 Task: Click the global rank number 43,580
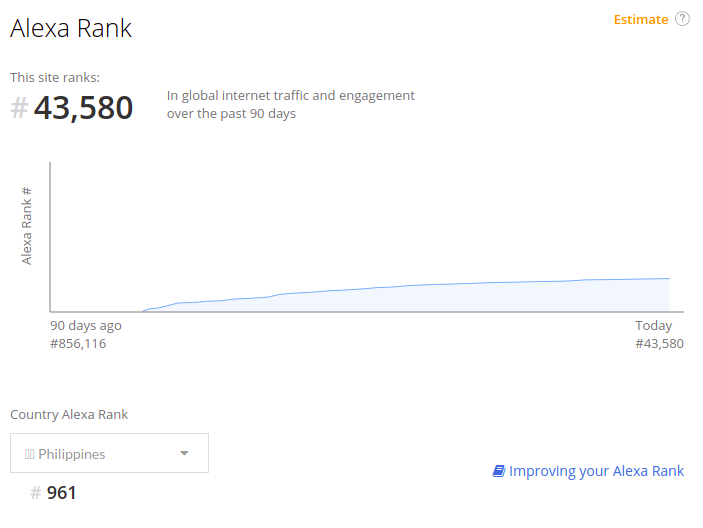point(83,108)
